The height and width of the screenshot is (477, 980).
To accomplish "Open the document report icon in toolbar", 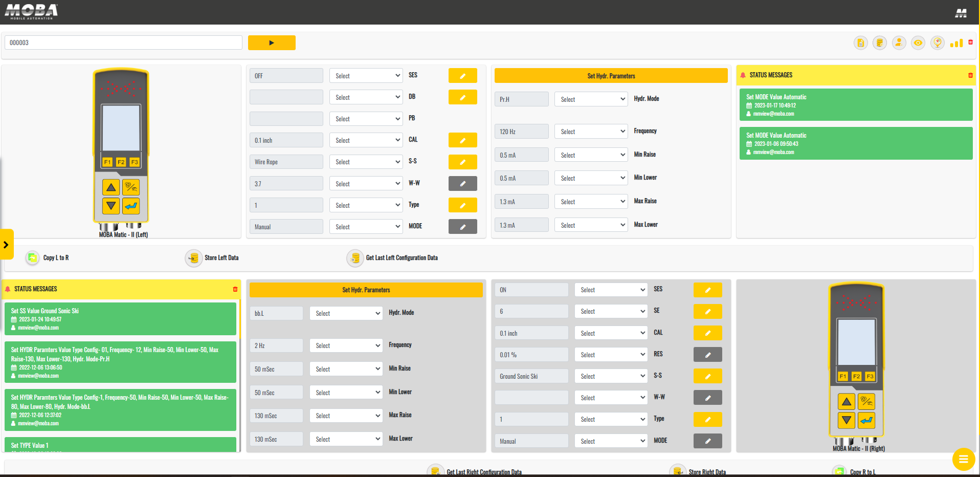I will (861, 43).
